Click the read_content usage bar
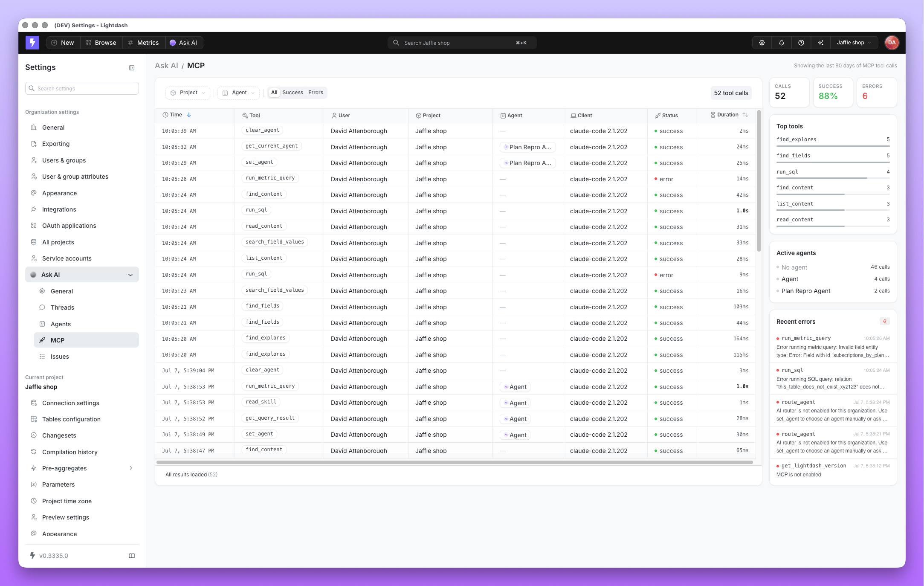The image size is (924, 586). tap(833, 226)
